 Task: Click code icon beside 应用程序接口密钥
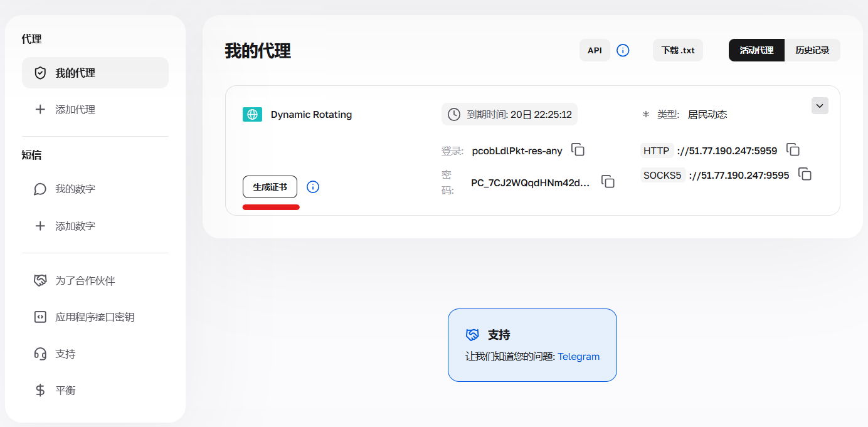(40, 317)
